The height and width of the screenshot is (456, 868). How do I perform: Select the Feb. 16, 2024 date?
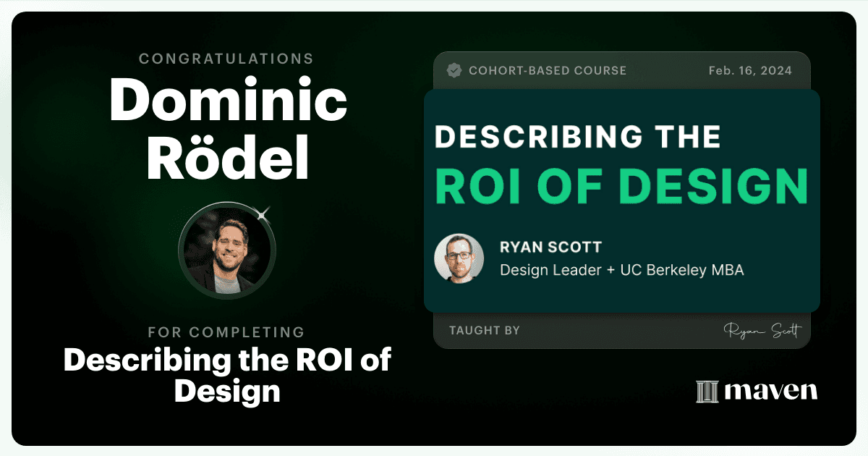pos(749,71)
